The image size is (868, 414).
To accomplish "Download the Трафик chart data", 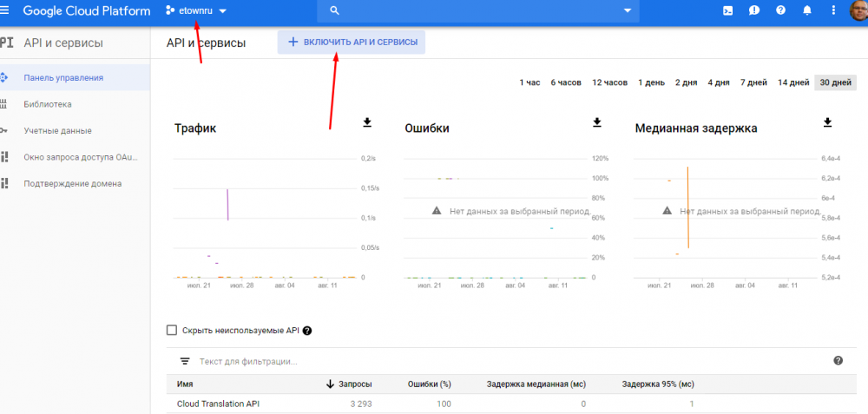I will click(x=367, y=122).
